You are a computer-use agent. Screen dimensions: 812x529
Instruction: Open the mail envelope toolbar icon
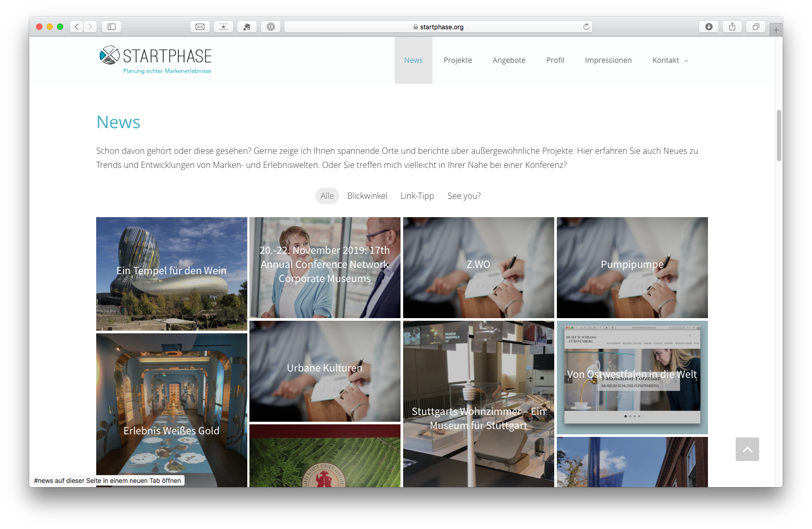coord(200,27)
